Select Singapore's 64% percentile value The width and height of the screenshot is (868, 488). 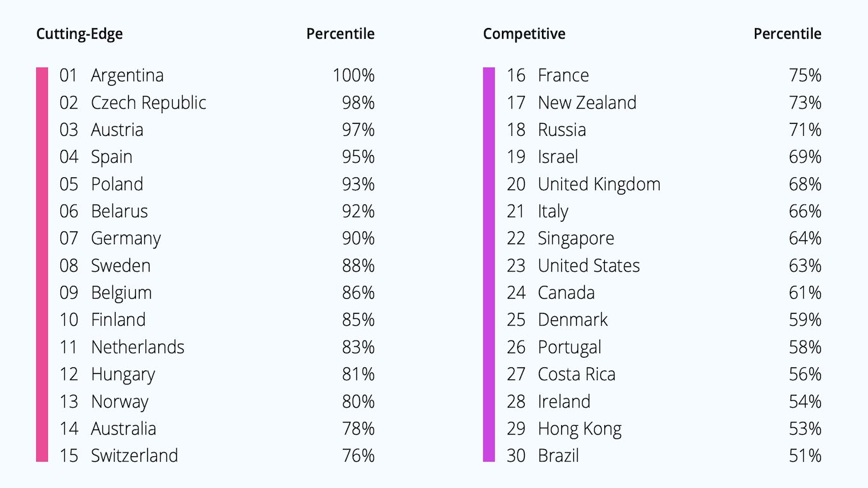805,238
